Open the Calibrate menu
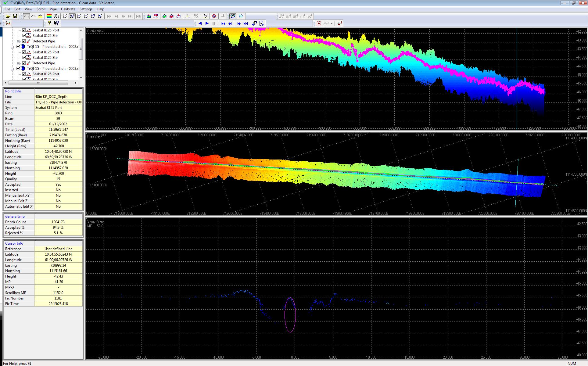This screenshot has height=366, width=588. pyautogui.click(x=68, y=9)
